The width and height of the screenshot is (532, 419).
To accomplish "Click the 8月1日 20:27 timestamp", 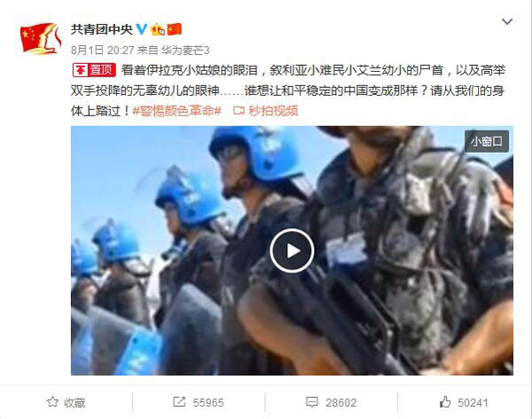I will 103,51.
